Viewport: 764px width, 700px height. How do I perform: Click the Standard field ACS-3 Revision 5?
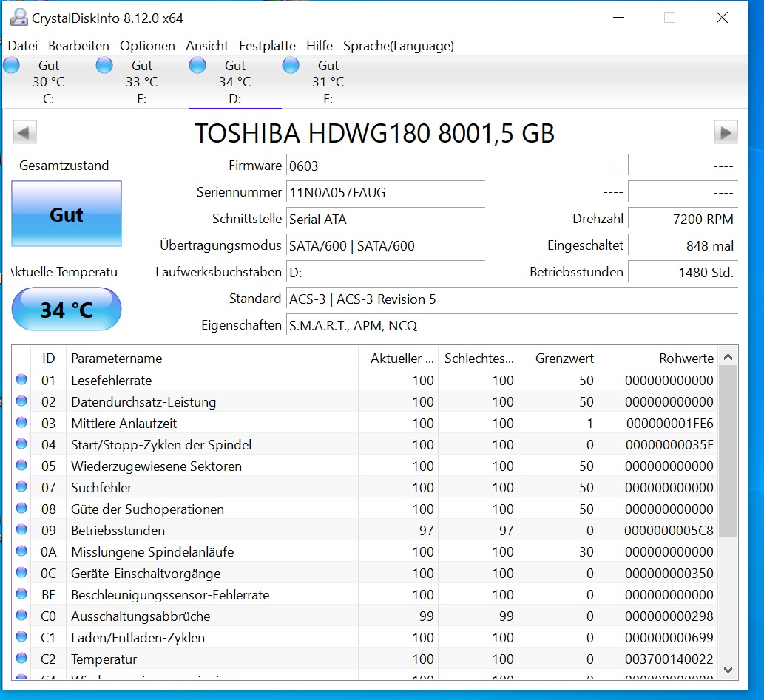[x=512, y=299]
